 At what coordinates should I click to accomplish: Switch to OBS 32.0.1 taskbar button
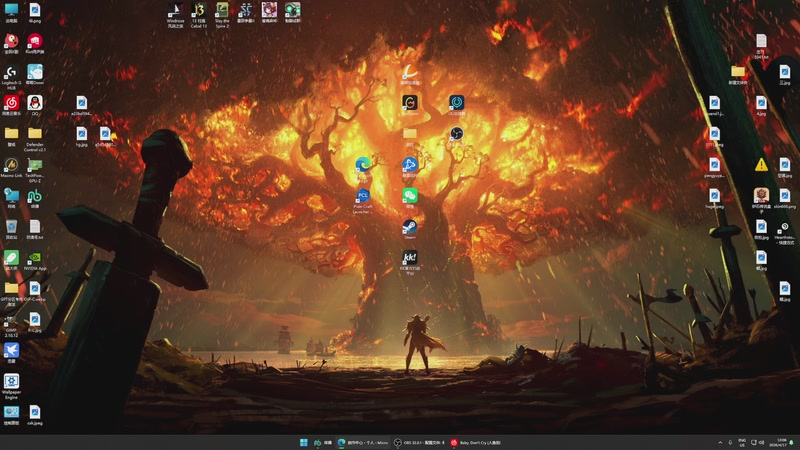click(x=419, y=442)
